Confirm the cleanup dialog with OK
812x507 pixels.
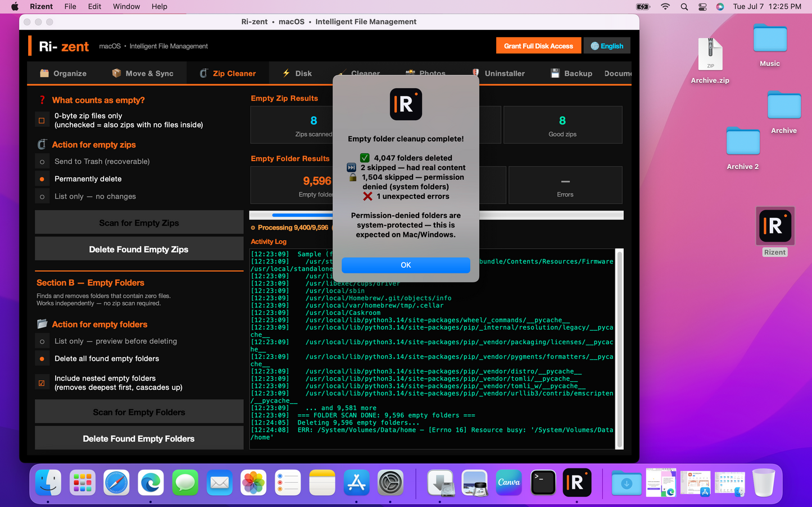(x=406, y=265)
